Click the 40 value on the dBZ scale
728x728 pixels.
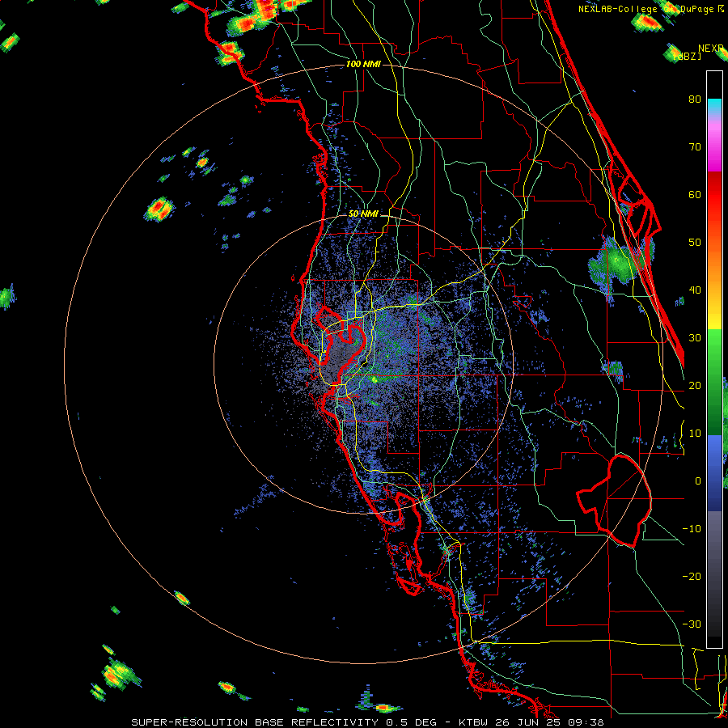click(695, 290)
